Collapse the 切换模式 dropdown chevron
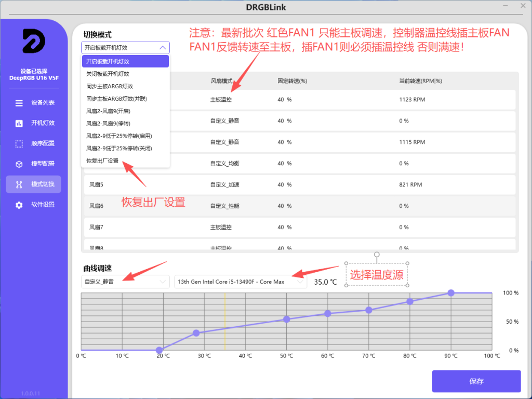Viewport: 532px width, 399px height. click(163, 47)
